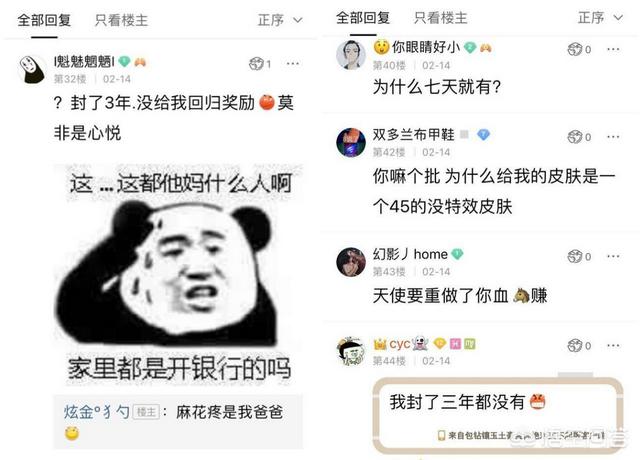Like 幻影丿home's 43rd floor comment
The width and height of the screenshot is (640, 460).
tap(579, 256)
